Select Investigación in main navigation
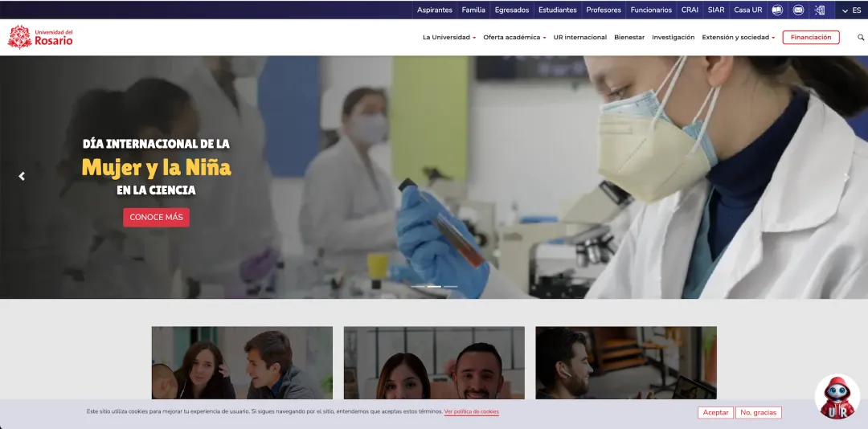 pos(673,38)
